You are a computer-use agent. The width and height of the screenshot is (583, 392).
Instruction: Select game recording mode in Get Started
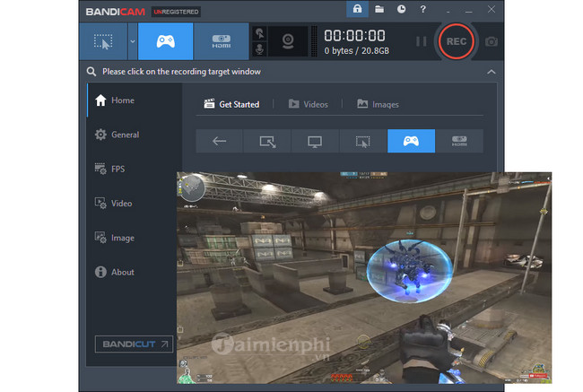pos(411,141)
